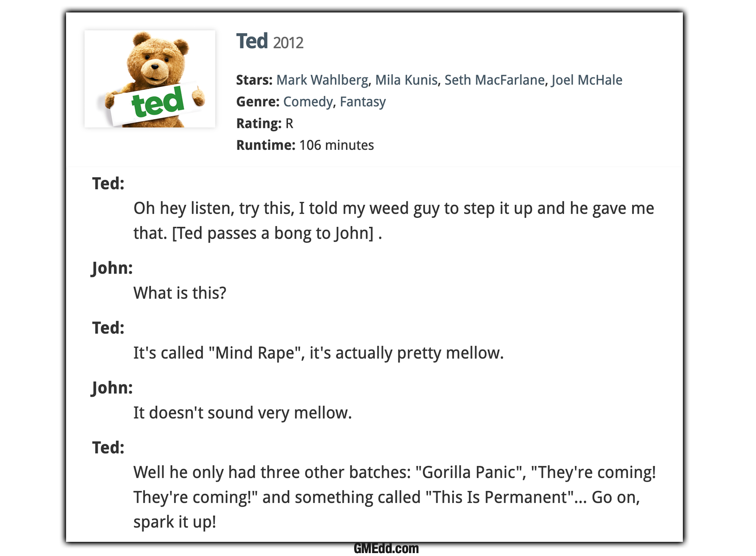
Task: Click the 2012 year beside title
Action: 288,43
